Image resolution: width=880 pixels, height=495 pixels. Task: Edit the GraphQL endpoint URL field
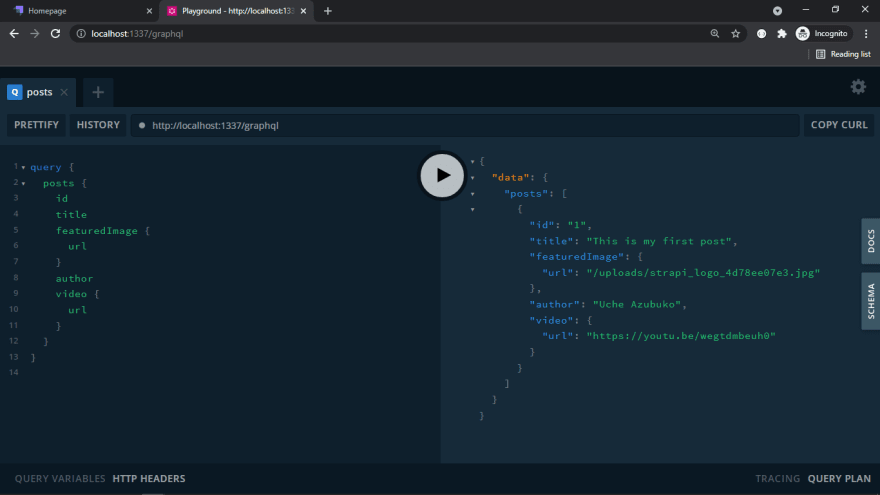[465, 125]
